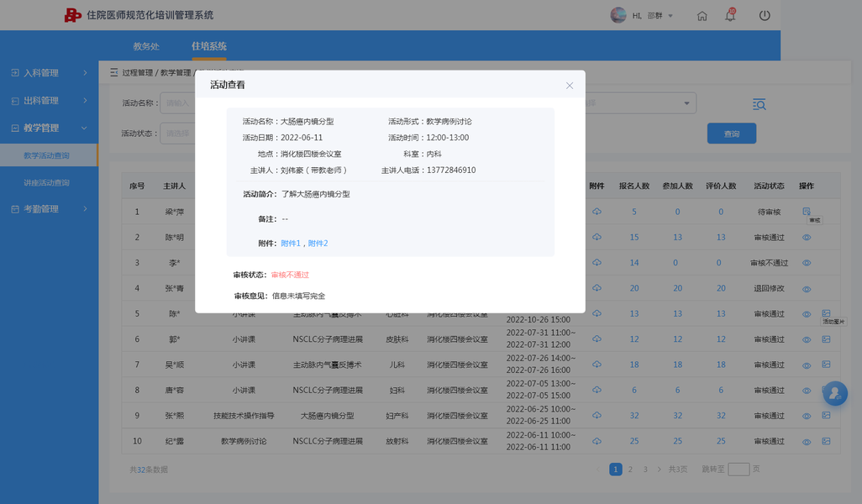This screenshot has height=504, width=862.
Task: View row 2 activity with eye icon
Action: point(807,238)
